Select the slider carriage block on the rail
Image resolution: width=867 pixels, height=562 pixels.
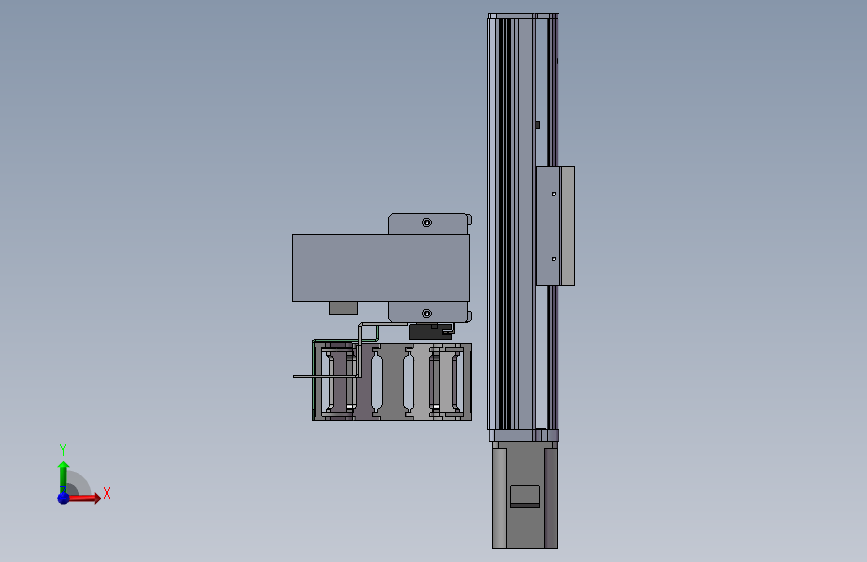pyautogui.click(x=555, y=226)
